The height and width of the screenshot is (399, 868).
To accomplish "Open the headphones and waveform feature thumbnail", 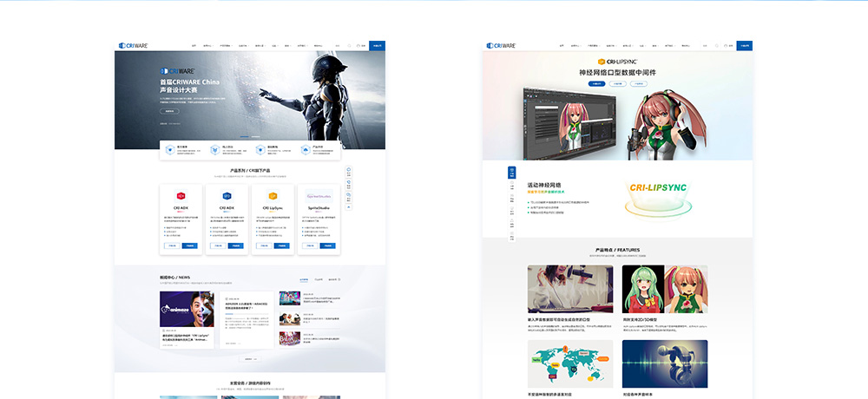I will point(665,363).
